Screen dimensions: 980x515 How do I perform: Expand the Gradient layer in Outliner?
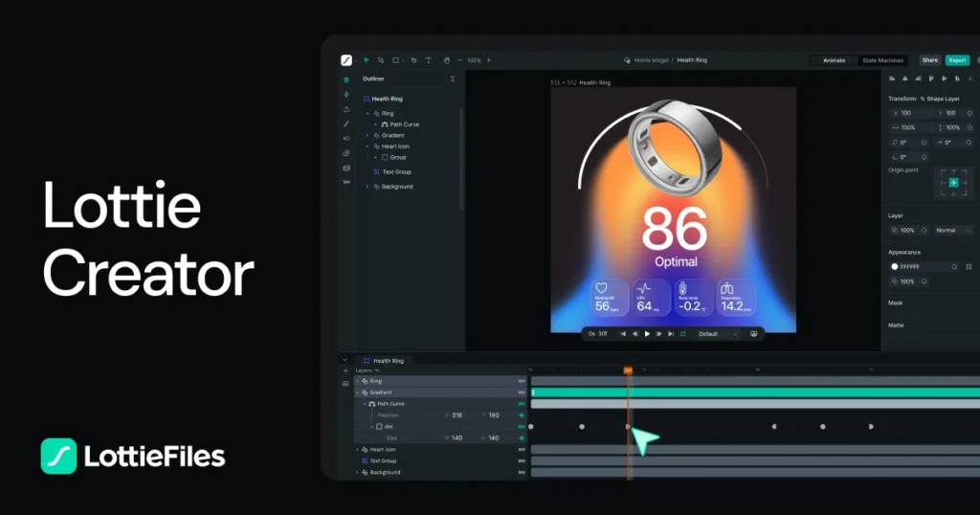(367, 136)
